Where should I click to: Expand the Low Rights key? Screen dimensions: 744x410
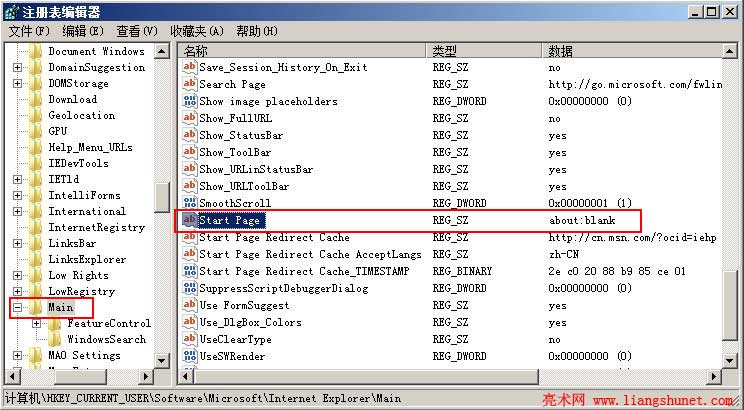(17, 276)
